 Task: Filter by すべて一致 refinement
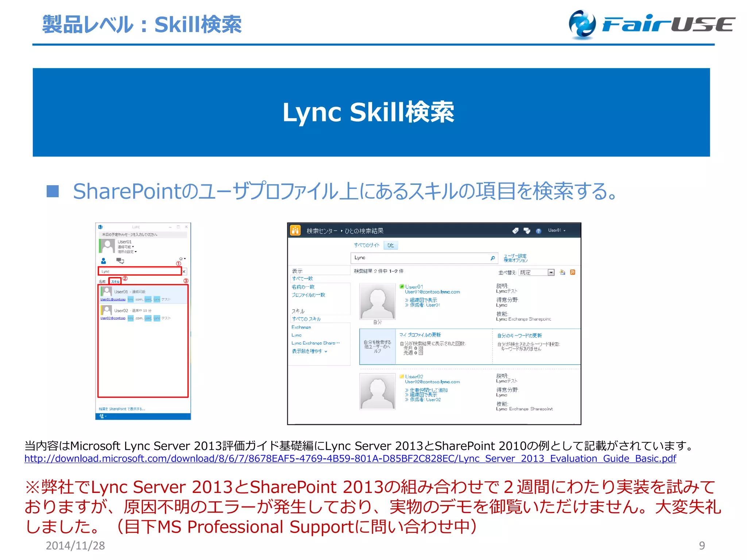click(x=302, y=279)
